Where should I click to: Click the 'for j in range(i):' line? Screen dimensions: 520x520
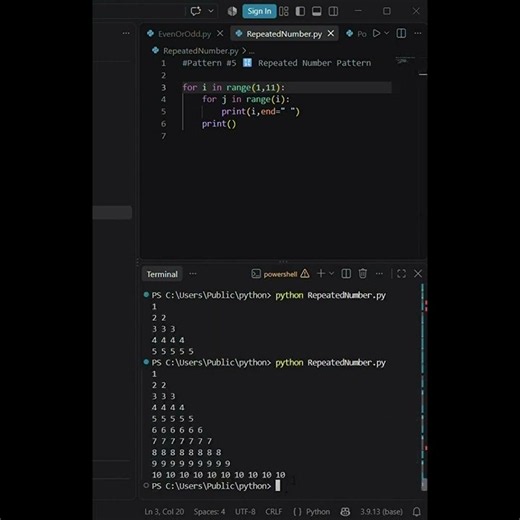coord(246,99)
